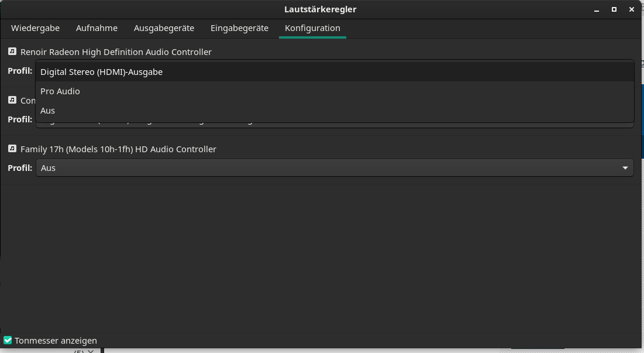Click the Family 17h HD Audio Controller label
Viewport: 644px width, 353px height.
pyautogui.click(x=118, y=149)
